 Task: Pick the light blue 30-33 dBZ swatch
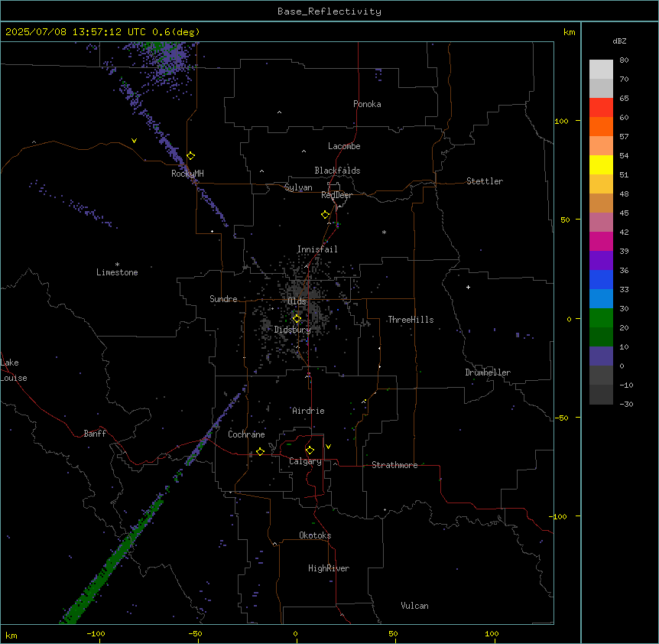(x=601, y=298)
